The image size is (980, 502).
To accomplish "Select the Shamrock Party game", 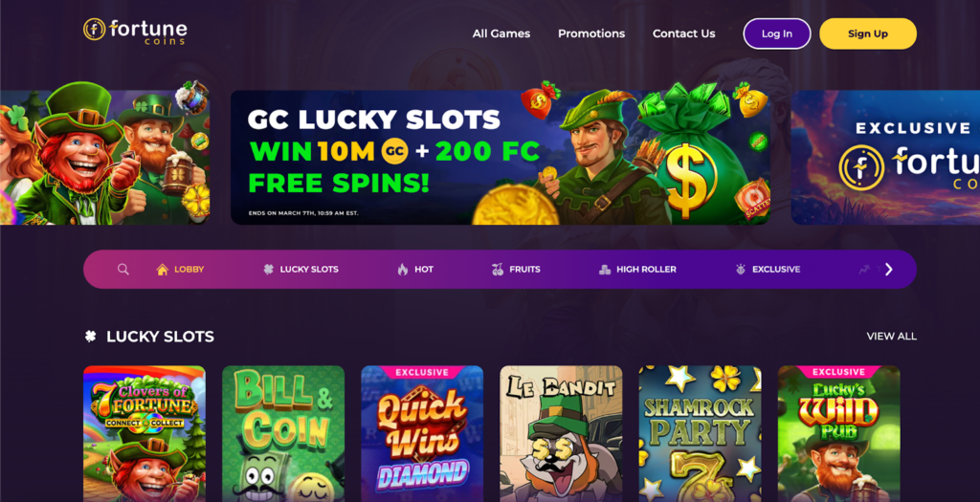I will 700,434.
